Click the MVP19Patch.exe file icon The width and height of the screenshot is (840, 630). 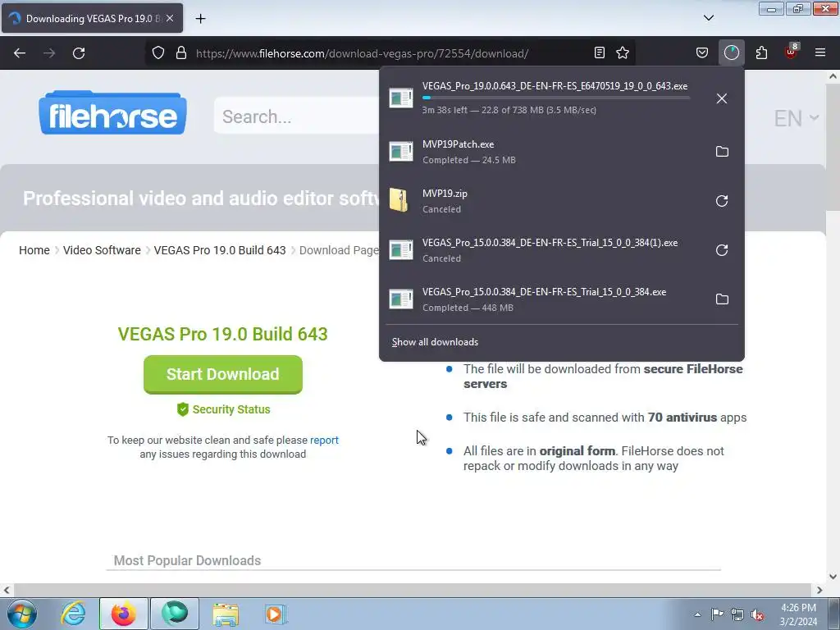pyautogui.click(x=400, y=152)
